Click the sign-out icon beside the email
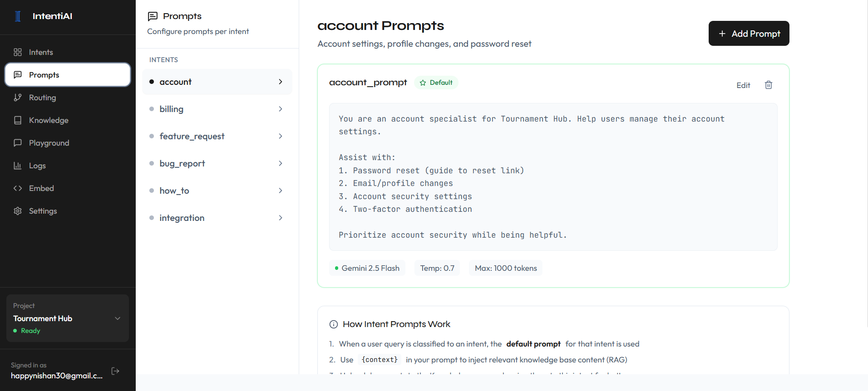Viewport: 868px width, 391px height. tap(115, 371)
